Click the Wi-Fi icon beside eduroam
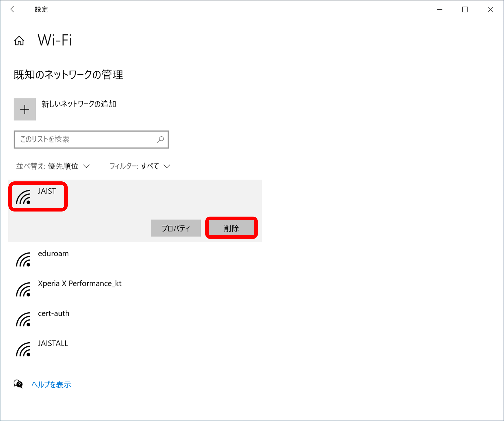The image size is (504, 421). coord(23,259)
